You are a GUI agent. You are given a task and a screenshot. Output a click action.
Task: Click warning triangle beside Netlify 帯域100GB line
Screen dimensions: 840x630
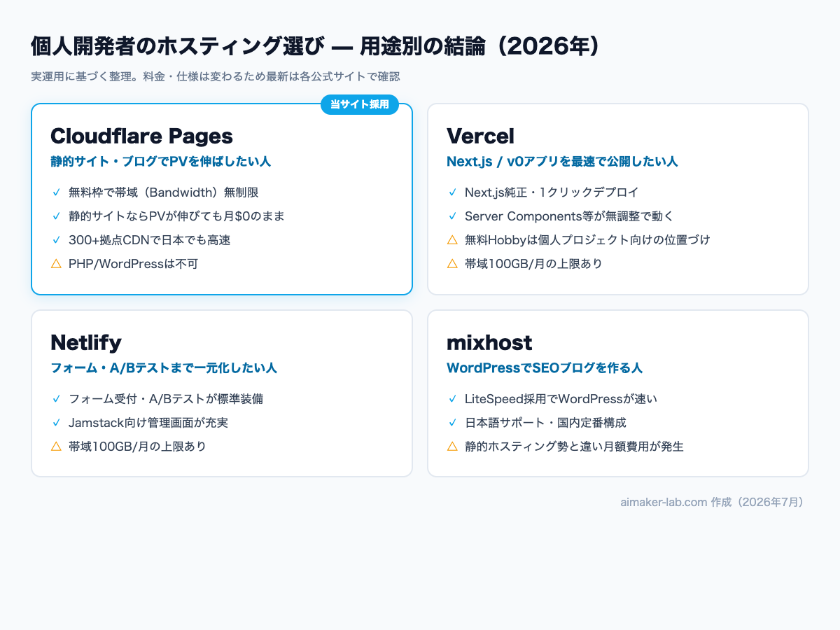tap(56, 446)
